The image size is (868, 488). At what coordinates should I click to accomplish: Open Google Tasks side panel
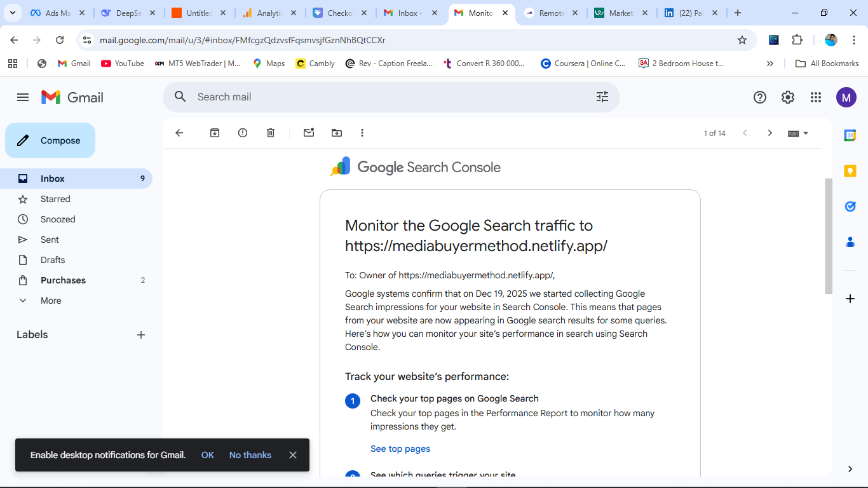point(850,207)
